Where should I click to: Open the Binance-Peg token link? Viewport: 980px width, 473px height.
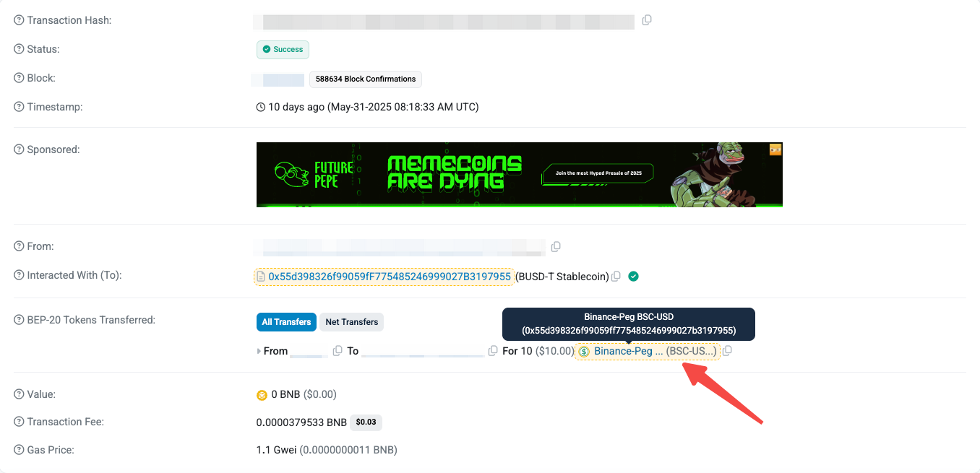coord(628,351)
